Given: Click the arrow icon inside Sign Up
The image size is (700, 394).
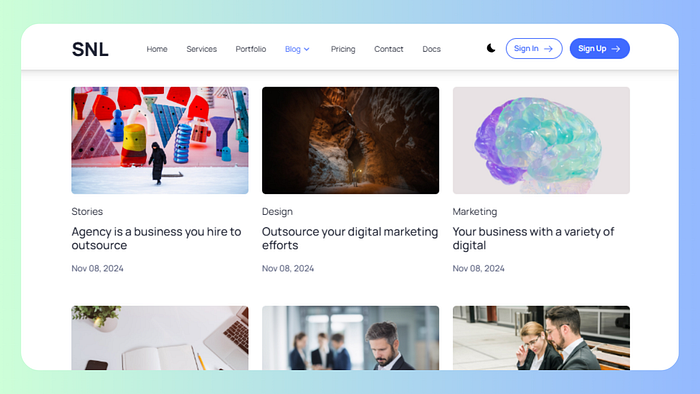Looking at the screenshot, I should (616, 49).
